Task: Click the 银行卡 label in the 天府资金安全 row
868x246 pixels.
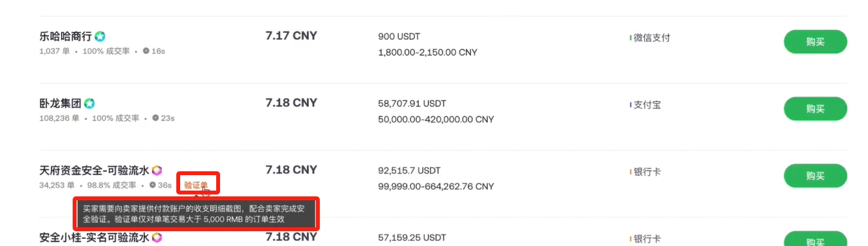Action: click(x=647, y=172)
